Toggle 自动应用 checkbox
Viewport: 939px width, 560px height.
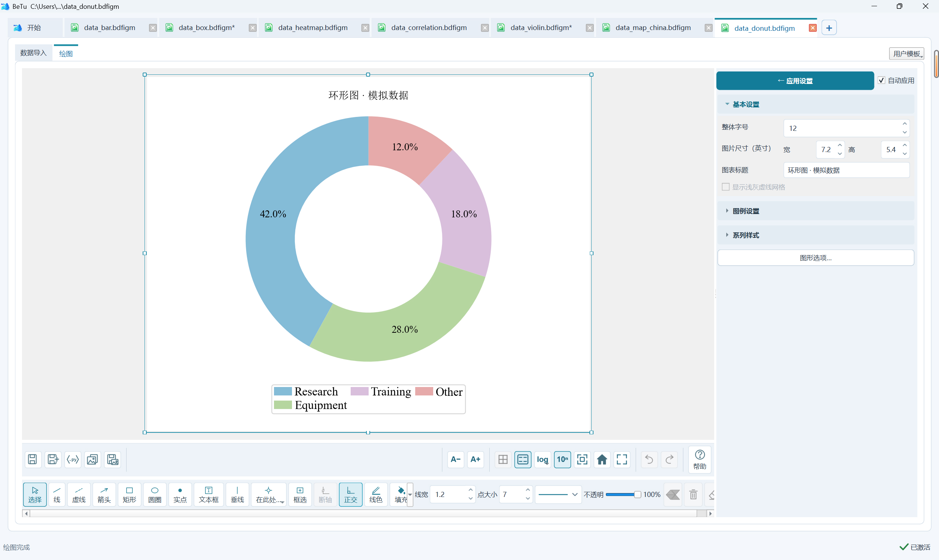coord(881,80)
